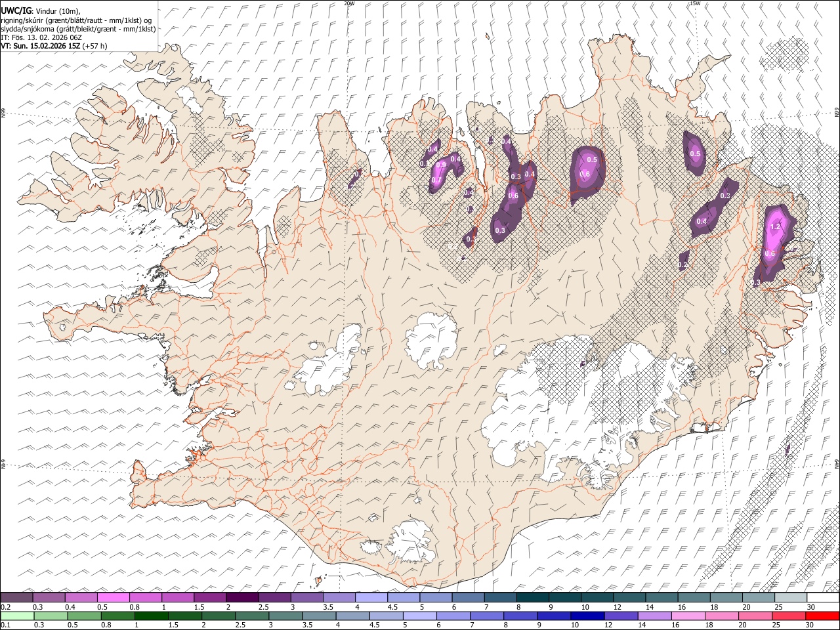Click the 'slydda/snjókoma' legend description line
The height and width of the screenshot is (630, 840).
(x=78, y=29)
